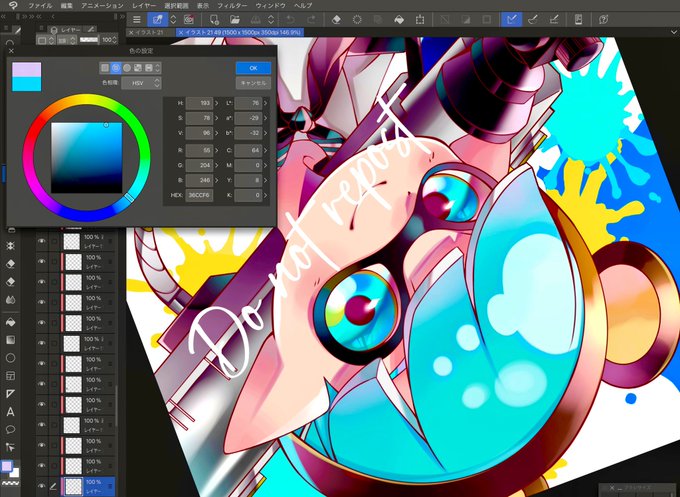680x497 pixels.
Task: Open the ウィンドウ menu
Action: (271, 6)
